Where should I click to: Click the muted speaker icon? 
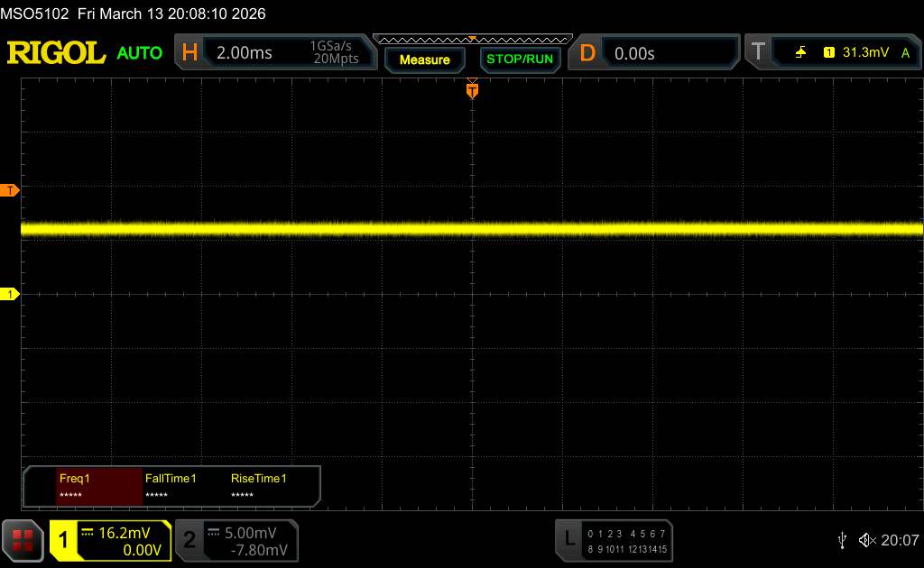coord(866,540)
